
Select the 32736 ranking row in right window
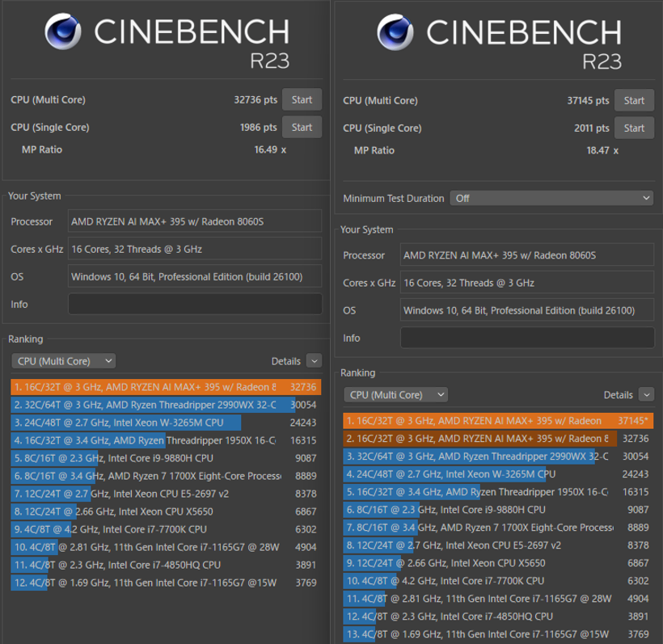tap(498, 439)
